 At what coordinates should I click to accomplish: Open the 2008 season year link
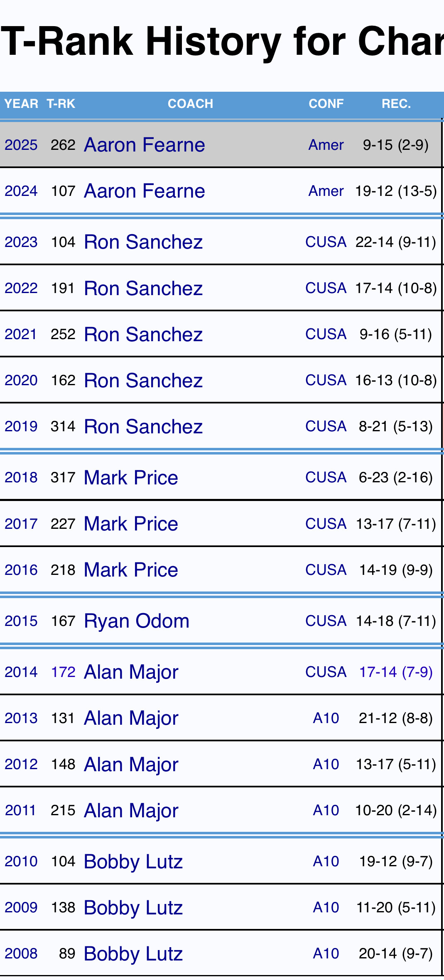(21, 953)
